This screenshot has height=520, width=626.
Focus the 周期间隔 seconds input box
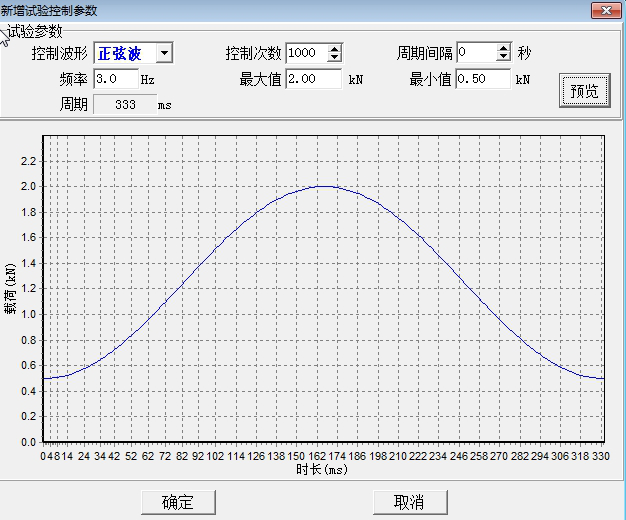pyautogui.click(x=475, y=53)
